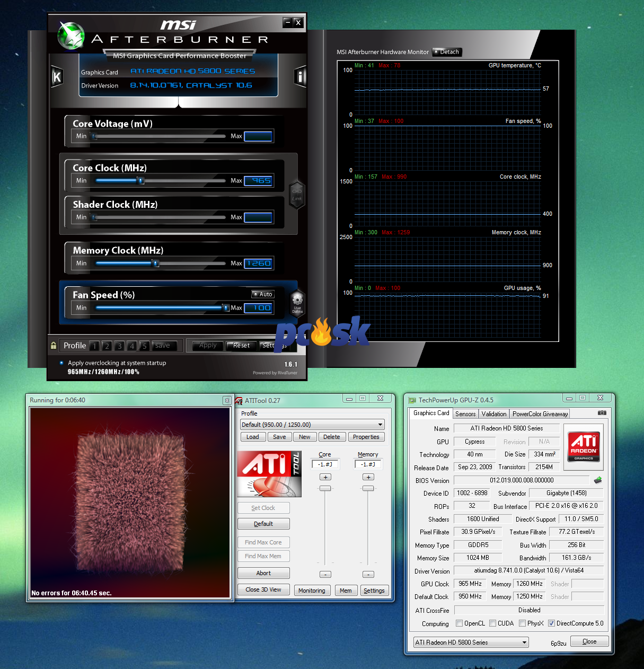Click the ATITool logo image
Viewport: 644px width, 669px height.
269,473
